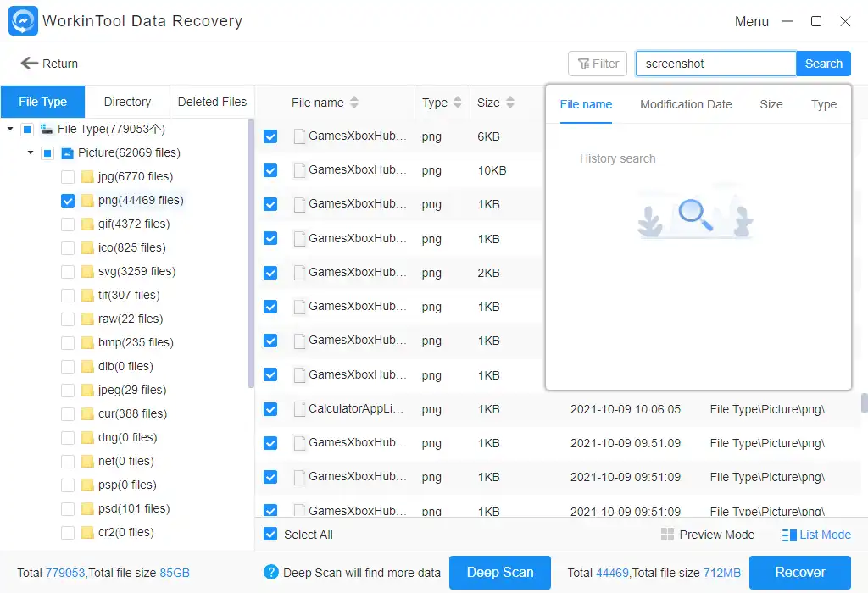Switch to the Directory tab

point(127,102)
